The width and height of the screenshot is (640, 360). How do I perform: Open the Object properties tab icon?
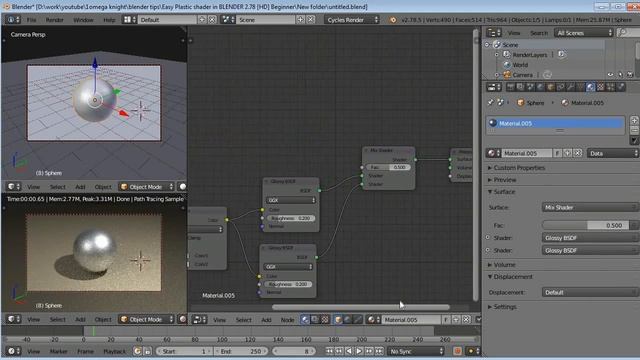(550, 87)
